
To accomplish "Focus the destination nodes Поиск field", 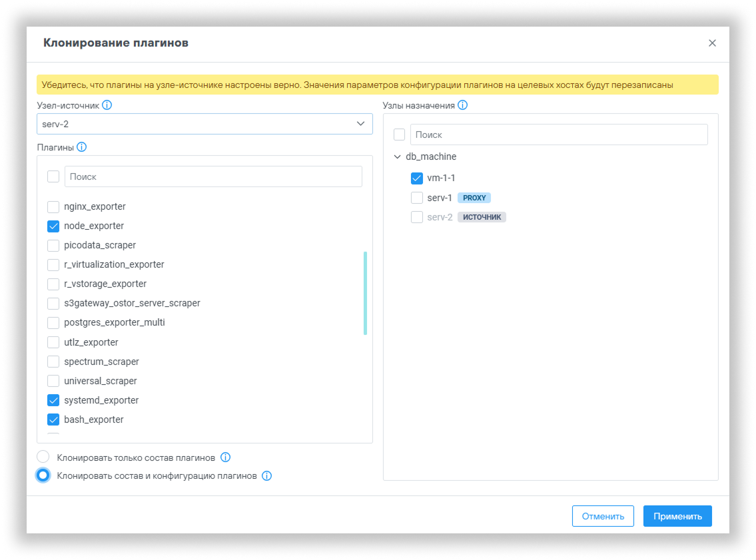I will coord(558,135).
